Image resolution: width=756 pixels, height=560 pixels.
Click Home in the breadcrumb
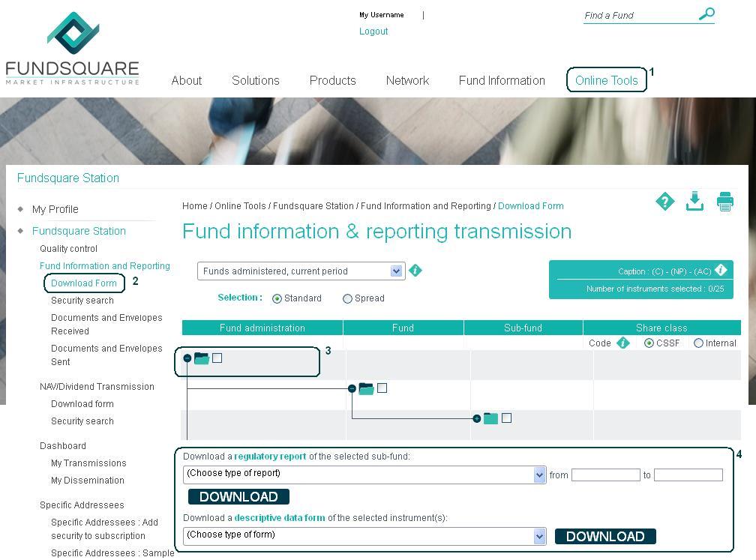point(195,205)
